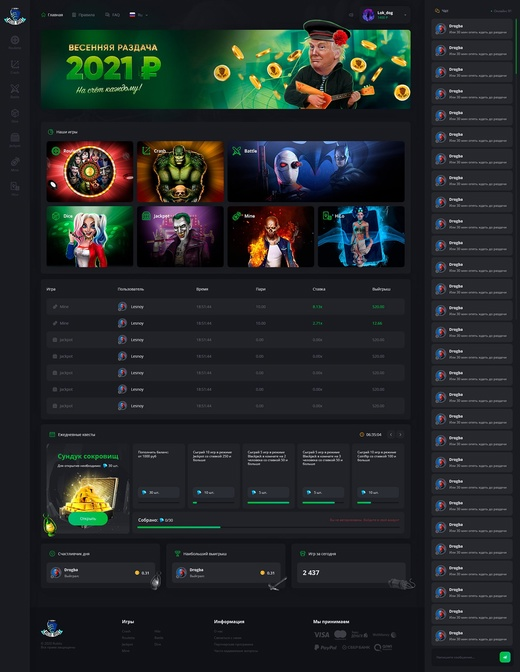Open the Battle game thumbnail with Batman

coord(316,171)
